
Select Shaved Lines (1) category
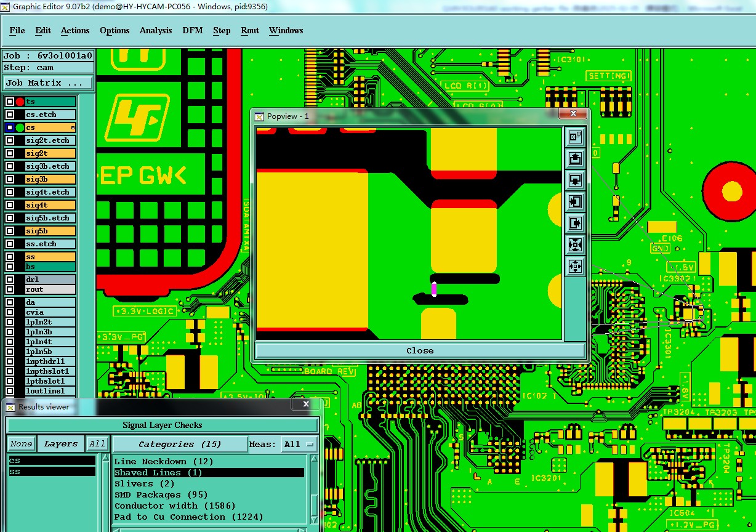pos(209,472)
